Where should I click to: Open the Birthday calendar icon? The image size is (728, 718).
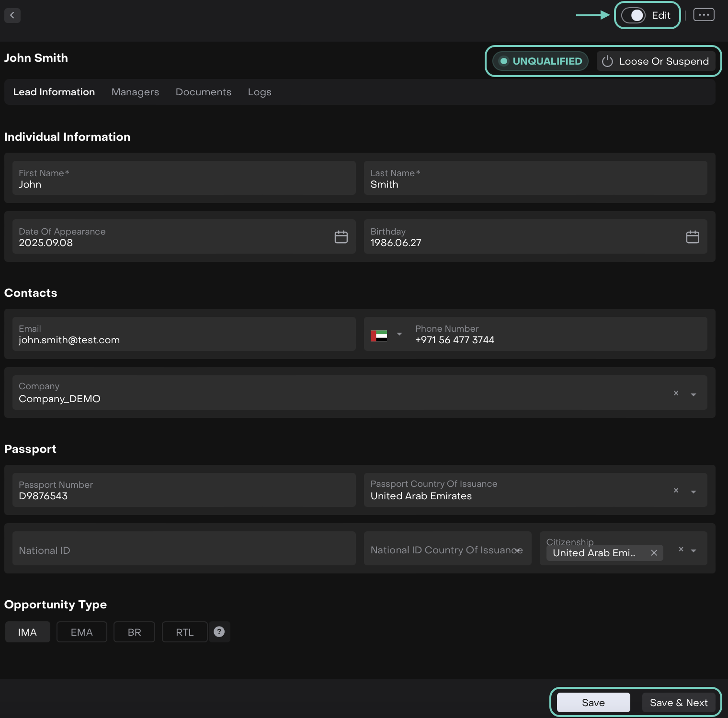click(x=693, y=237)
